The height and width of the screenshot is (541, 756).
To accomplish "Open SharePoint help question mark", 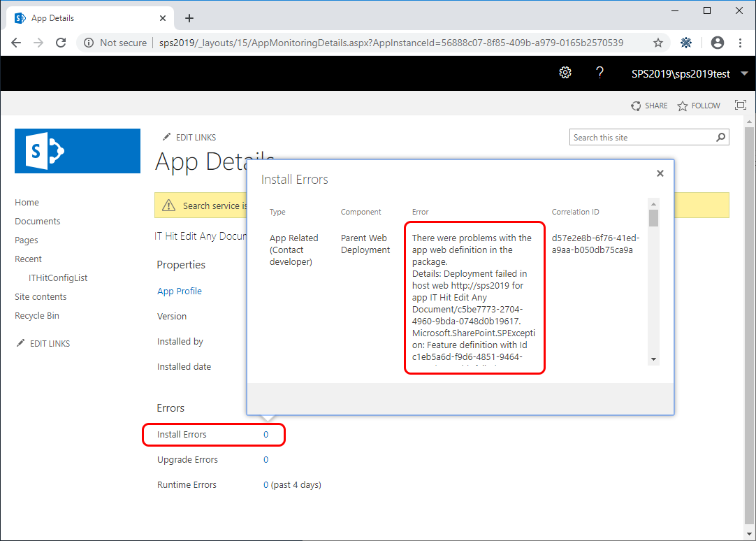I will point(599,73).
